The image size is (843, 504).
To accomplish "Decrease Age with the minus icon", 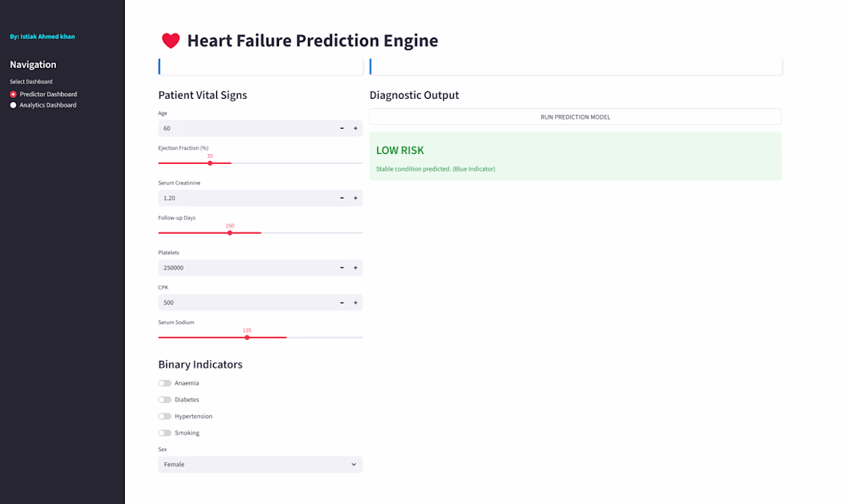I will tap(342, 129).
